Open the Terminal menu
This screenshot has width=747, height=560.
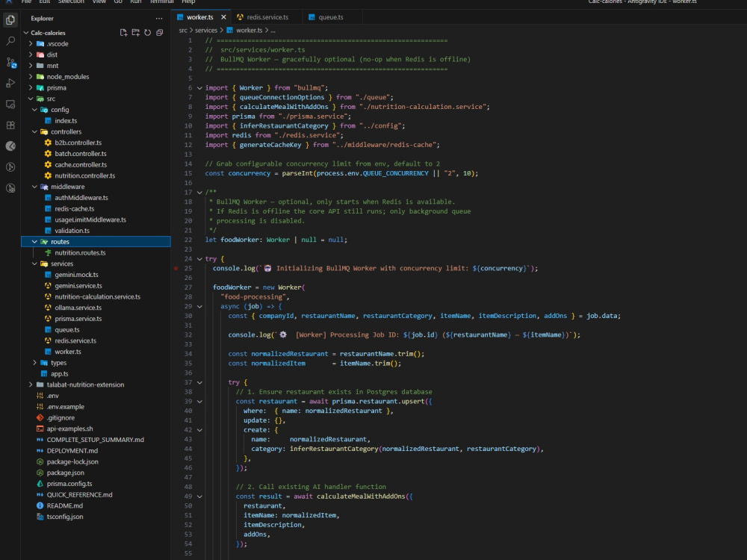[161, 2]
